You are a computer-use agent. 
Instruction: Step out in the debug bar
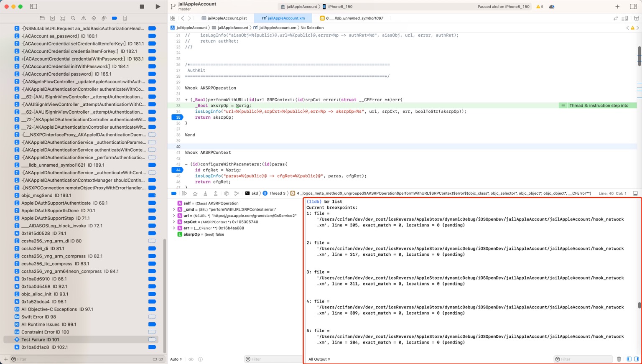[216, 193]
